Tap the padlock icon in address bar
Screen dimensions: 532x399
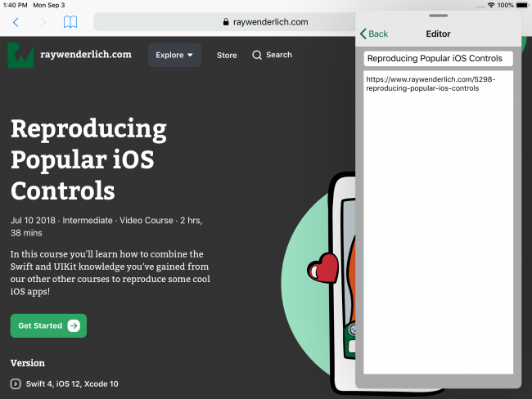pyautogui.click(x=226, y=23)
